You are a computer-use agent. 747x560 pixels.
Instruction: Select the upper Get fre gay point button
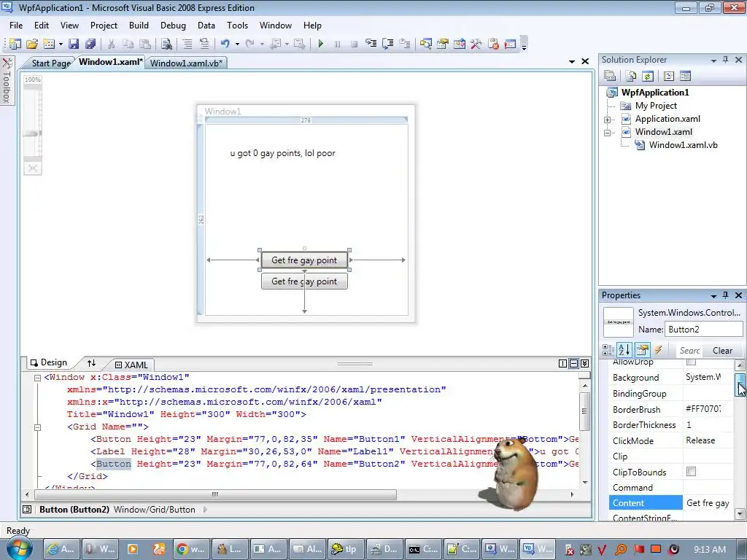304,260
